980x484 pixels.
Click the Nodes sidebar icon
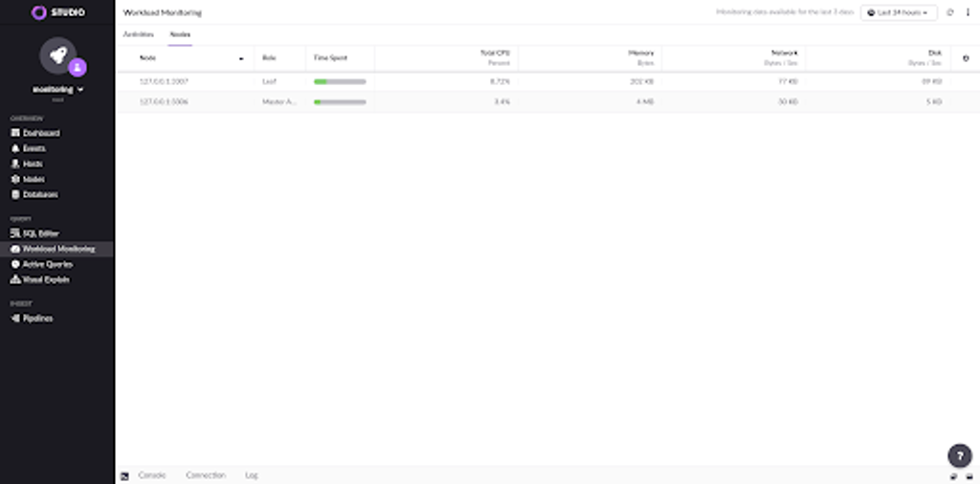(15, 179)
